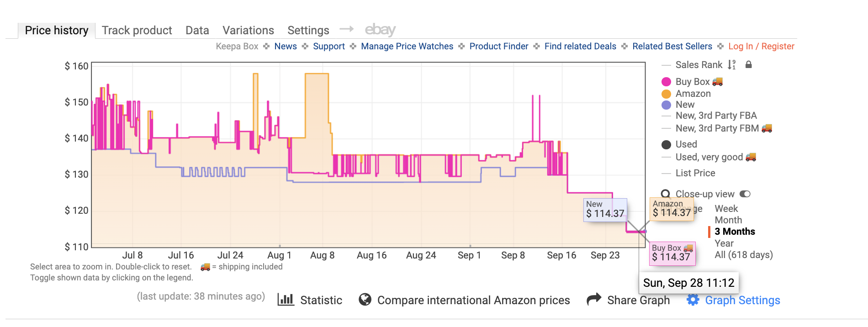Click the Share Graph arrow icon
868x327 pixels.
(x=594, y=300)
